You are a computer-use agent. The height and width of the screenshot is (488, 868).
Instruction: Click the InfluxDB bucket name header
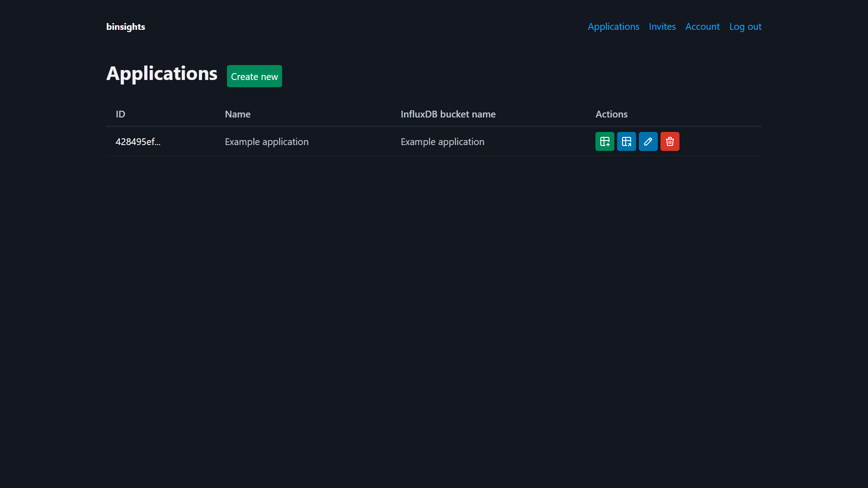448,114
